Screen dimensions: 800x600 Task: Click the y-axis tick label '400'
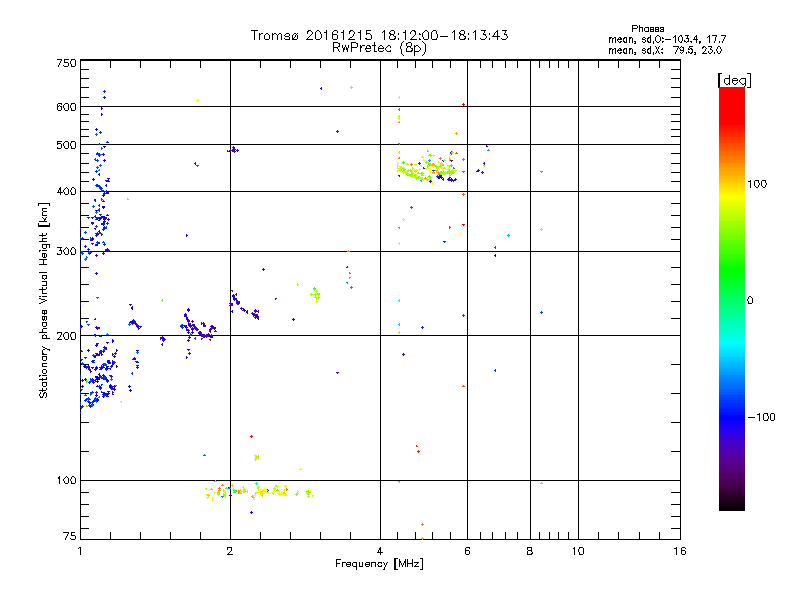click(66, 191)
